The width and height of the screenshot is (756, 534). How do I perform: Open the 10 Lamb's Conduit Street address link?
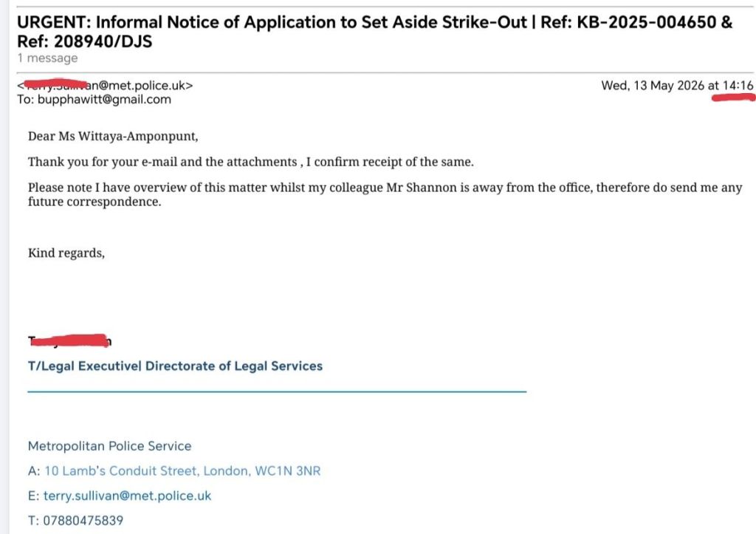click(x=182, y=470)
